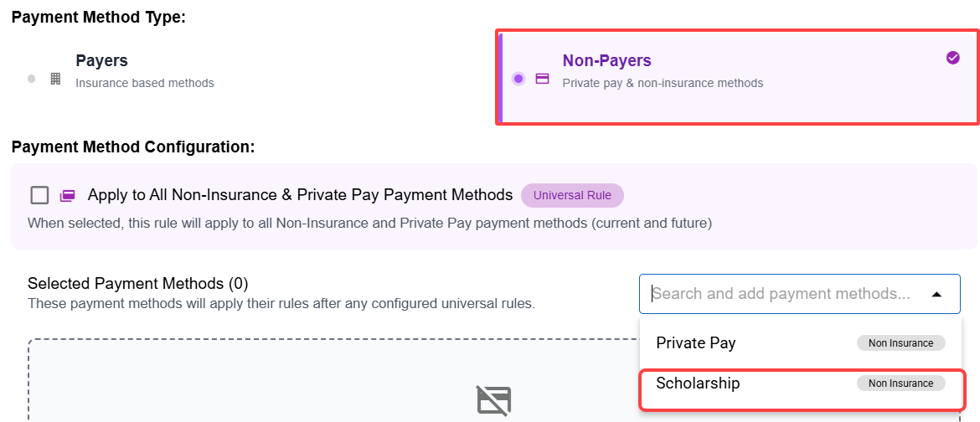Choose Scholarship from the dropdown list
This screenshot has height=422, width=980.
coord(698,383)
